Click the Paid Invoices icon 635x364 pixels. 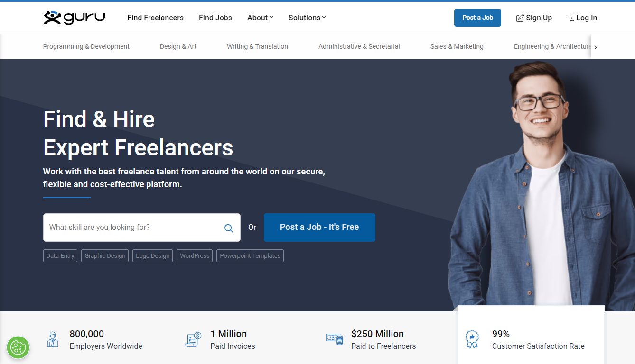point(193,339)
